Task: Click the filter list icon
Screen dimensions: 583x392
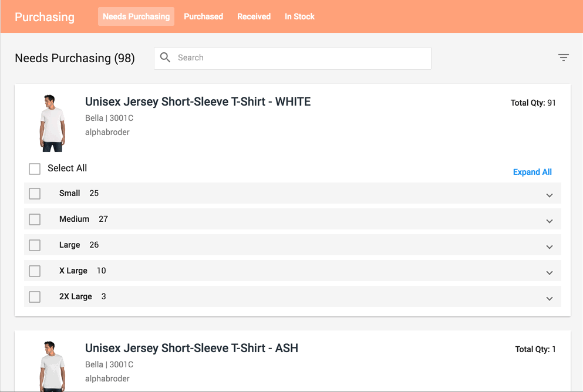Action: point(563,58)
